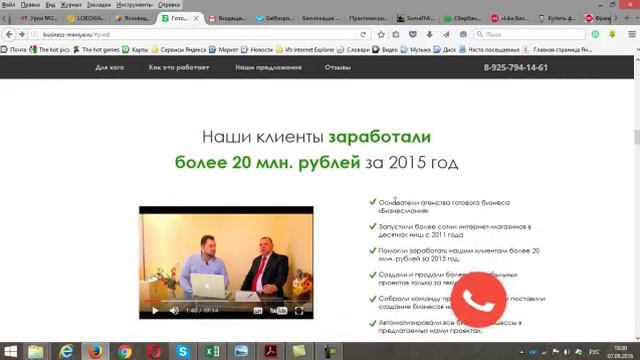
Task: Open Часто посещаемые bookmark folder
Action: tap(489, 50)
